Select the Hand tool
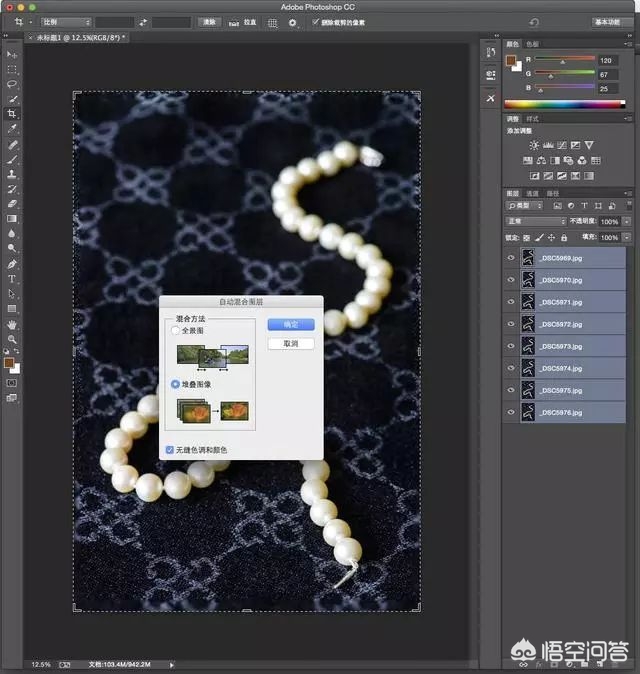 (12, 325)
